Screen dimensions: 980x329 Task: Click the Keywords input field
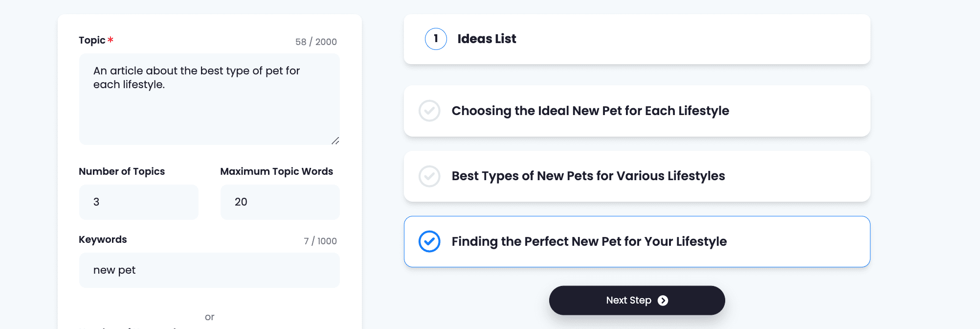(x=209, y=270)
